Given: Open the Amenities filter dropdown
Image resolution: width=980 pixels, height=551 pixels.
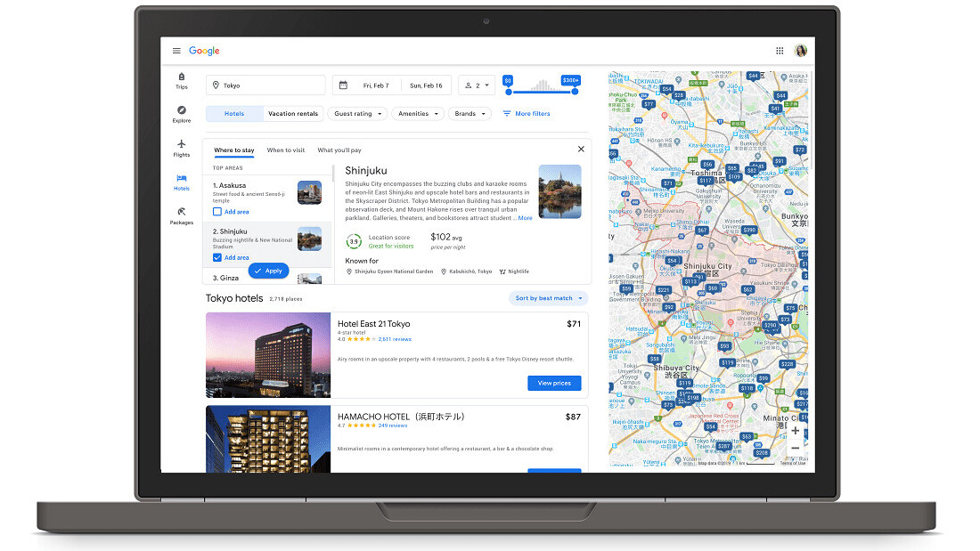Looking at the screenshot, I should point(417,114).
